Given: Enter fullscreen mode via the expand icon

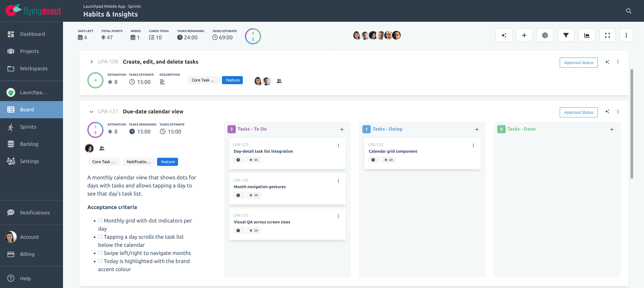Looking at the screenshot, I should tap(608, 35).
